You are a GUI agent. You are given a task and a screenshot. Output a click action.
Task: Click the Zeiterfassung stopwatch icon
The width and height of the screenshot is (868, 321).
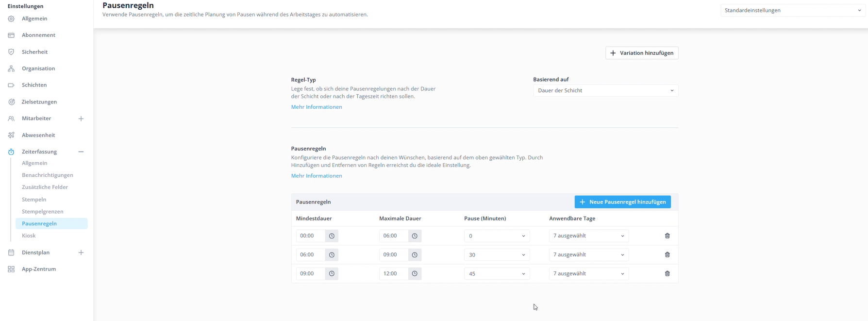[11, 152]
